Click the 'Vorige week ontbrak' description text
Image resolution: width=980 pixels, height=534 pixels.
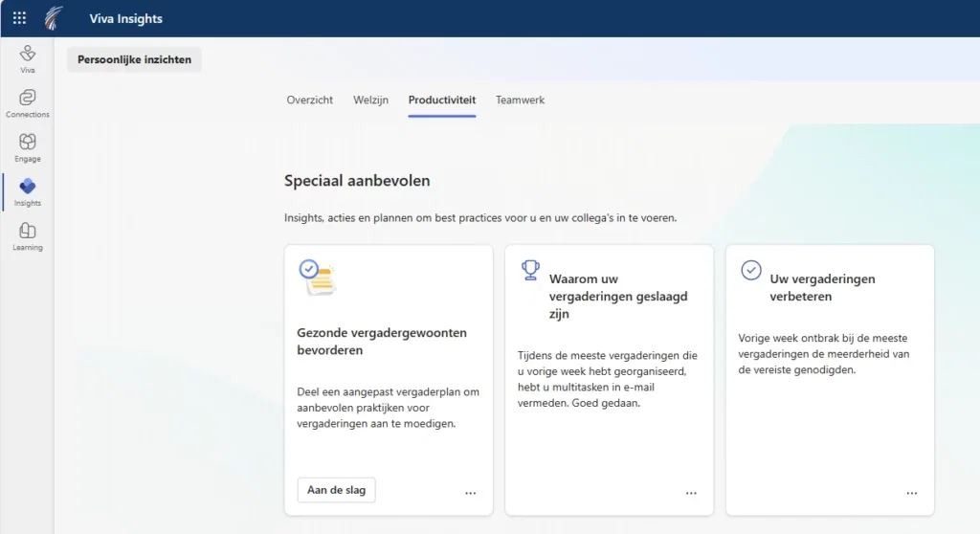[x=824, y=354]
